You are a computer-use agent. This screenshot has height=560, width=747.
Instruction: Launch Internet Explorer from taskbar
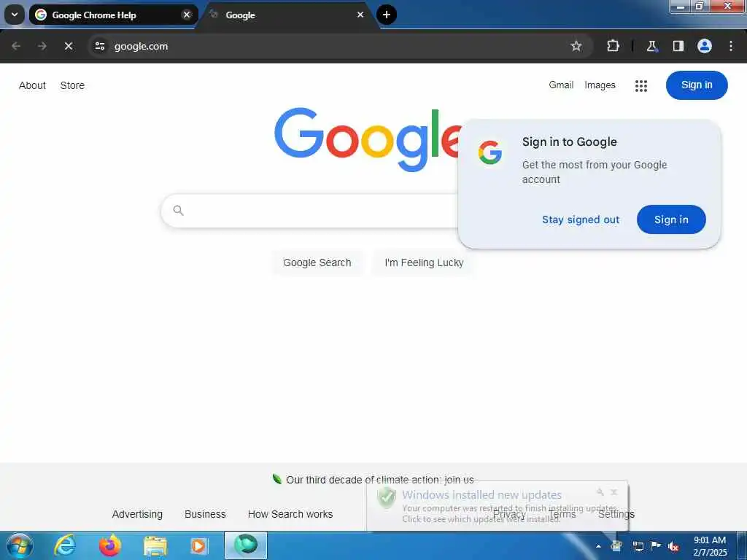click(x=65, y=545)
